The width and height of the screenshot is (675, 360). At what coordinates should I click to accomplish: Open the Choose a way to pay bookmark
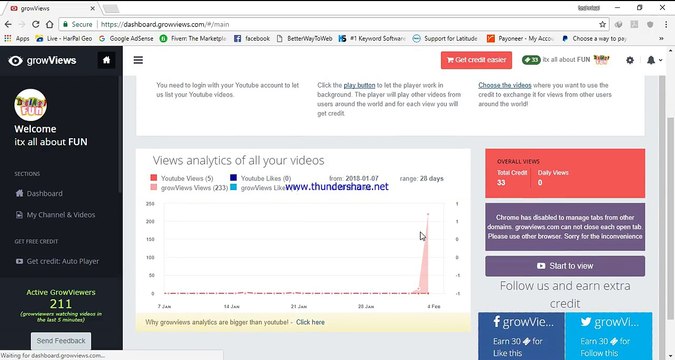tap(594, 38)
